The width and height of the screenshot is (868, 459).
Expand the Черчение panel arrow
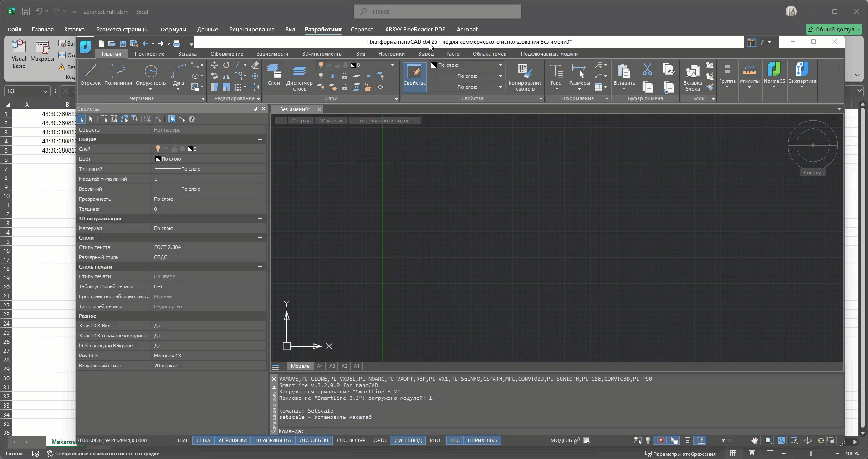click(x=203, y=99)
